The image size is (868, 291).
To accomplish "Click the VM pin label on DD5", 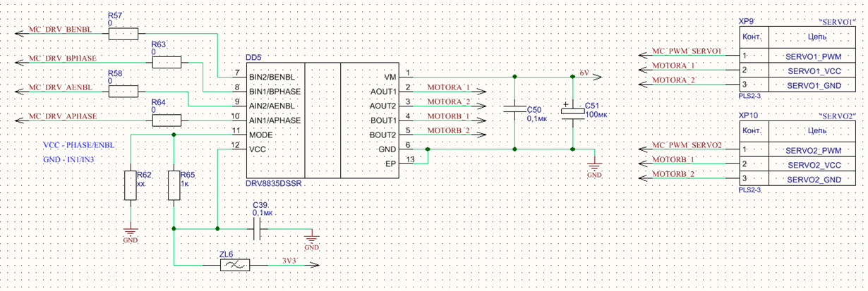I will point(390,76).
